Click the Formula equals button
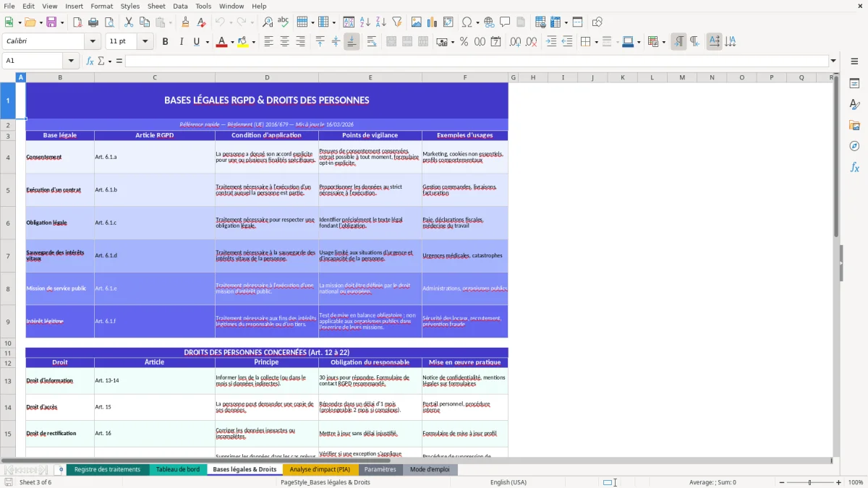This screenshot has width=868, height=488. click(x=119, y=61)
